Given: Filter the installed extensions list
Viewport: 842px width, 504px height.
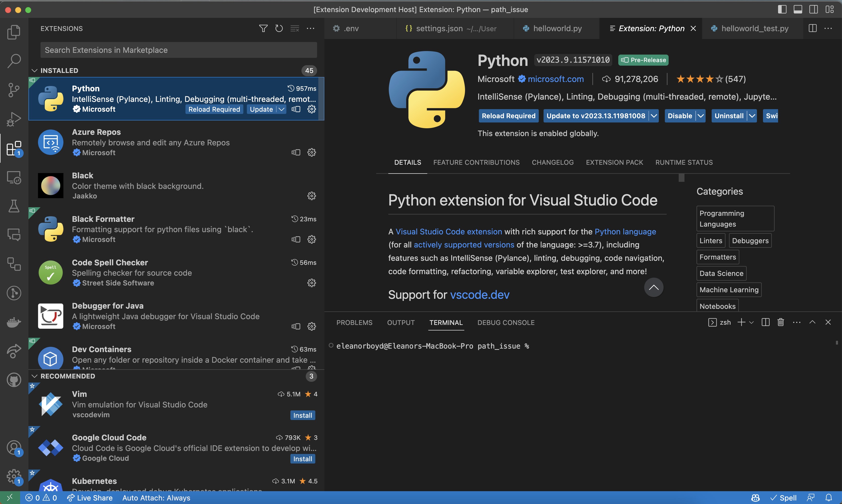Looking at the screenshot, I should 263,28.
